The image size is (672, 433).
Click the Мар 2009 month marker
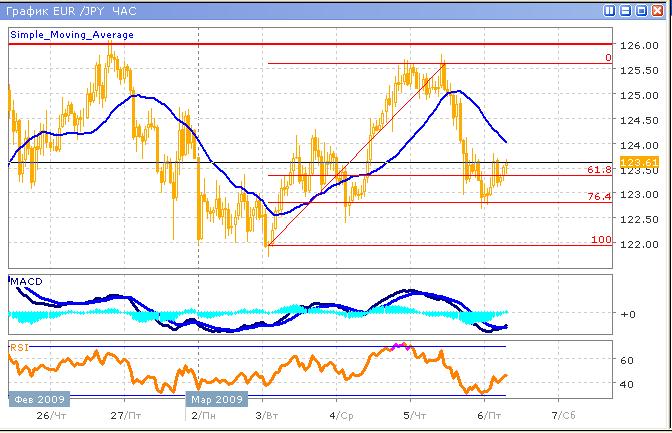click(216, 397)
